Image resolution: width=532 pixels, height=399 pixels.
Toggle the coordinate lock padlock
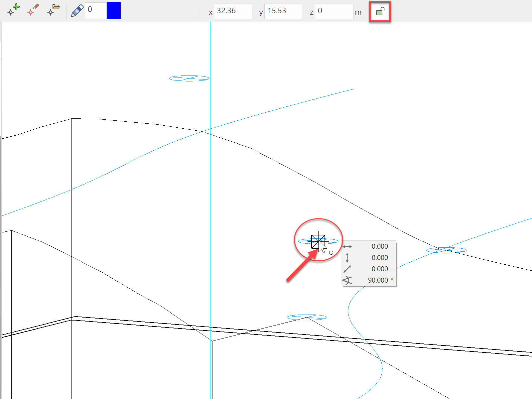point(380,12)
